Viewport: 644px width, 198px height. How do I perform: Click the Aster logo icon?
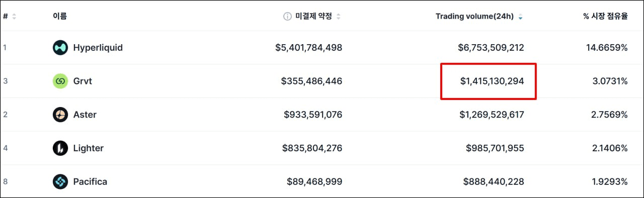[60, 115]
